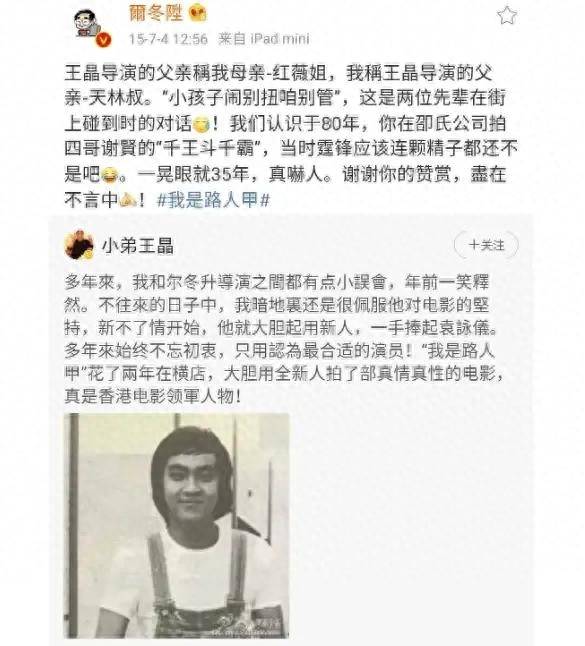Open the reposted 小弟王晶 post text
The width and height of the screenshot is (585, 646).
(284, 339)
